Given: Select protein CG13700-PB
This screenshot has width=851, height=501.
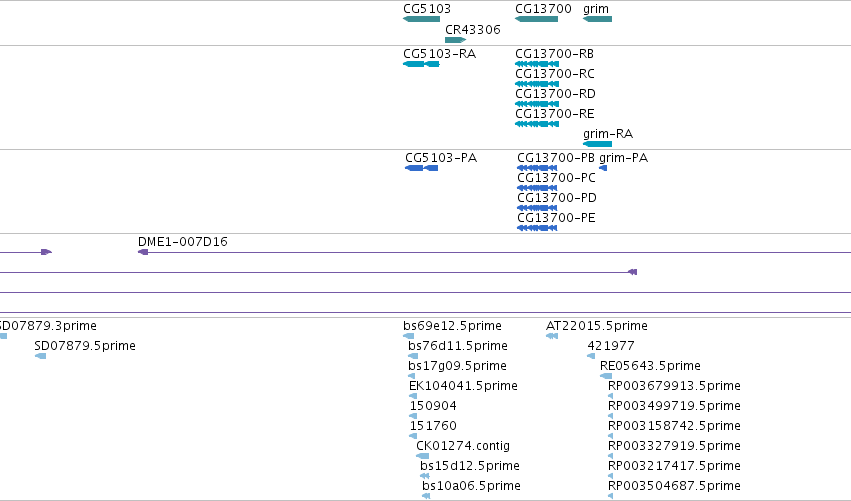Looking at the screenshot, I should pyautogui.click(x=537, y=168).
